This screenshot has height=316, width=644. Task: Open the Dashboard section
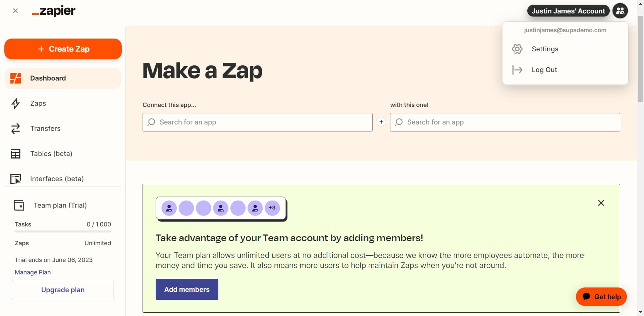[48, 78]
